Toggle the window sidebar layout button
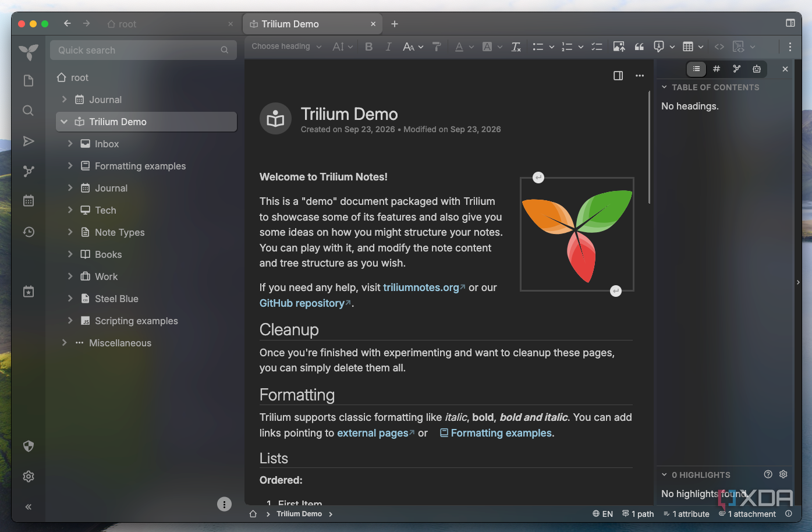This screenshot has height=532, width=812. [x=790, y=23]
